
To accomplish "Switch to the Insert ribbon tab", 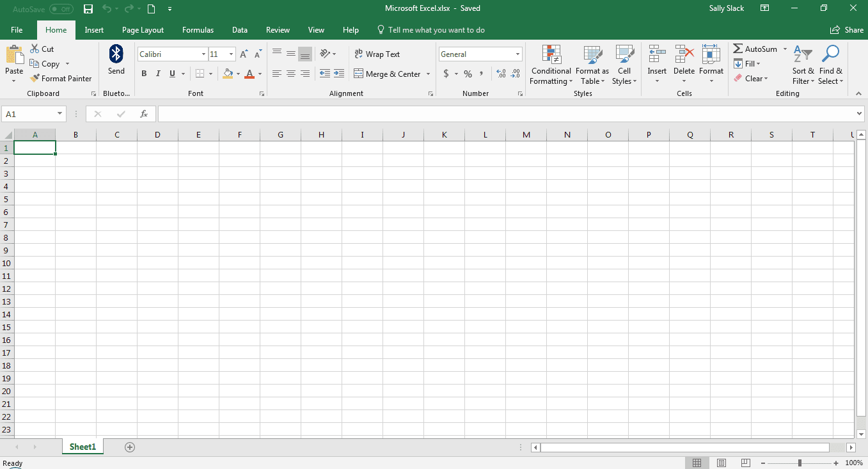I will [x=94, y=30].
